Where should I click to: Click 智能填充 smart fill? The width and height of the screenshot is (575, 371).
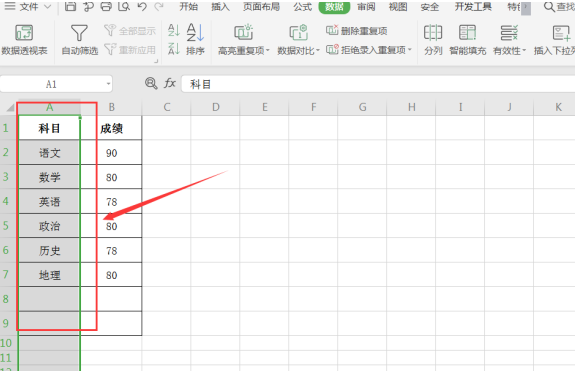click(468, 40)
